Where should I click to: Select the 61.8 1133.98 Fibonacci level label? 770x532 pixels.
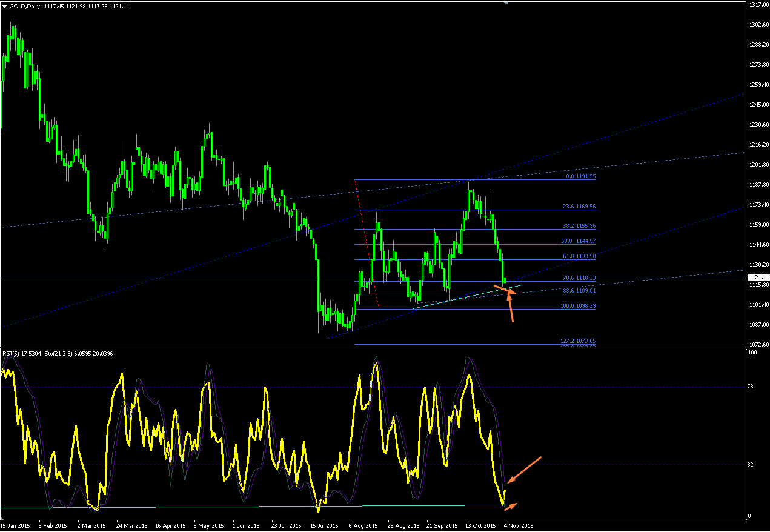[x=580, y=256]
